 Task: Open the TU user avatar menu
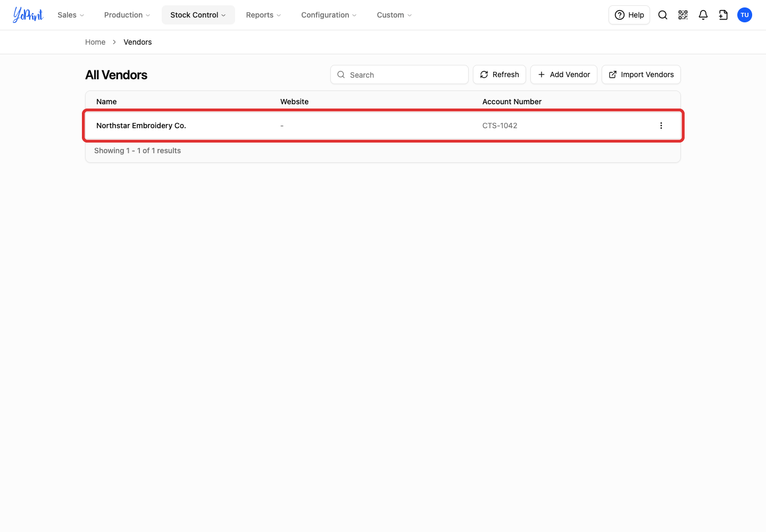[x=745, y=15]
